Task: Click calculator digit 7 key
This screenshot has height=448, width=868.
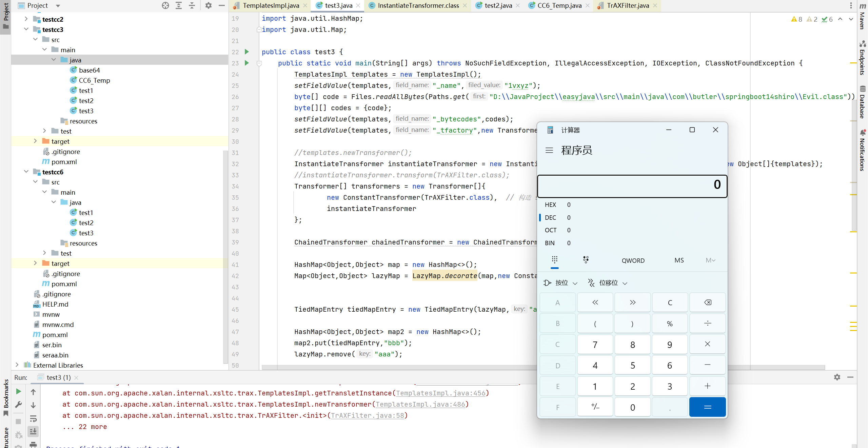Action: point(595,344)
